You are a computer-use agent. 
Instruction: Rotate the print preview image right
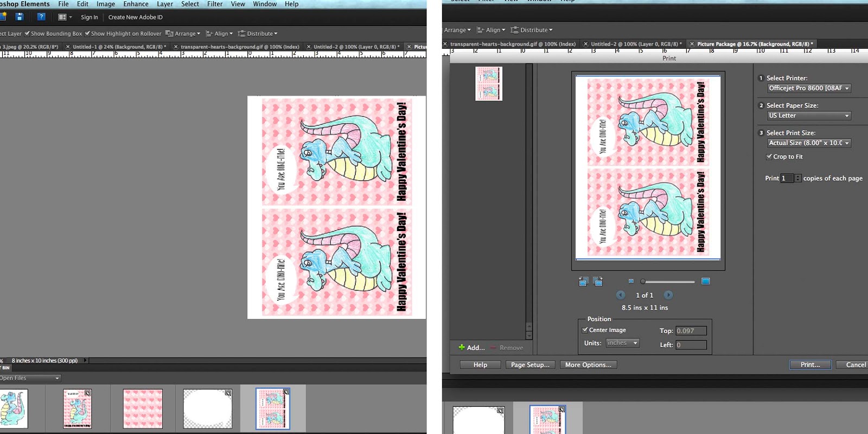(x=598, y=282)
